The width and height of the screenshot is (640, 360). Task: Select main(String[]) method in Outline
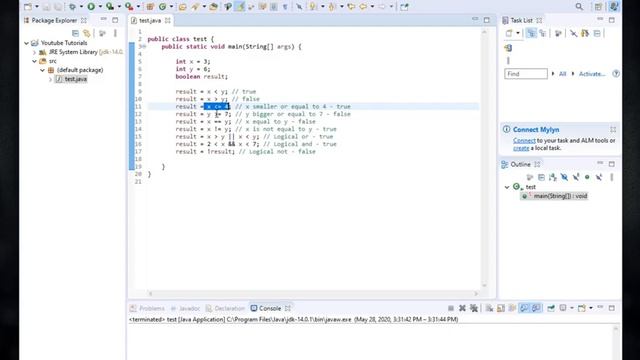554,196
